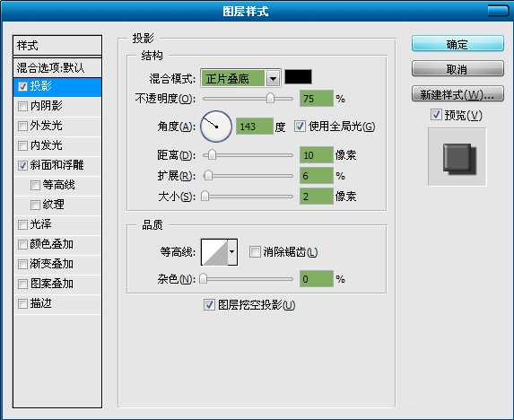Screen dimensions: 514x420
Task: Click the 新建样式(W)... button
Action: 457,94
